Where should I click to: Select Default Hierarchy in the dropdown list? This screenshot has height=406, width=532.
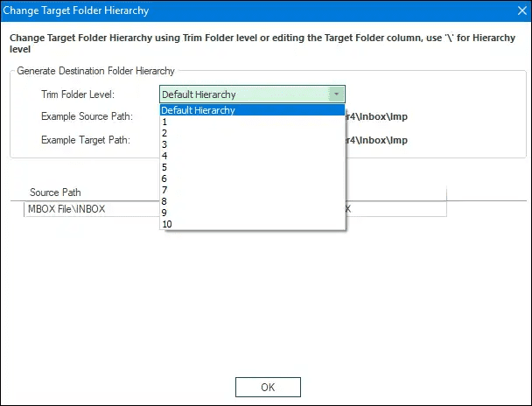(252, 110)
